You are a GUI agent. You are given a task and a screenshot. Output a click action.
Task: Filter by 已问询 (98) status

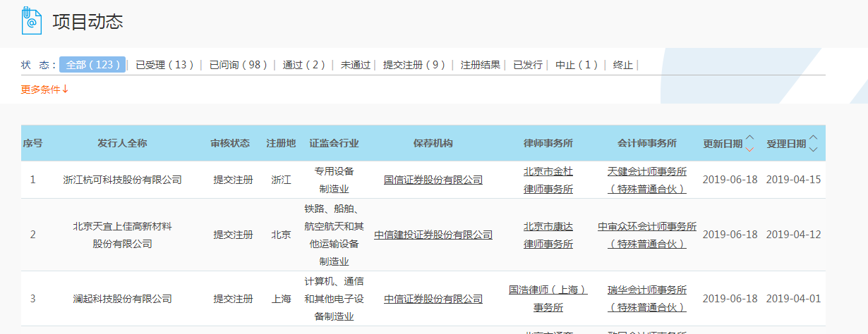239,65
